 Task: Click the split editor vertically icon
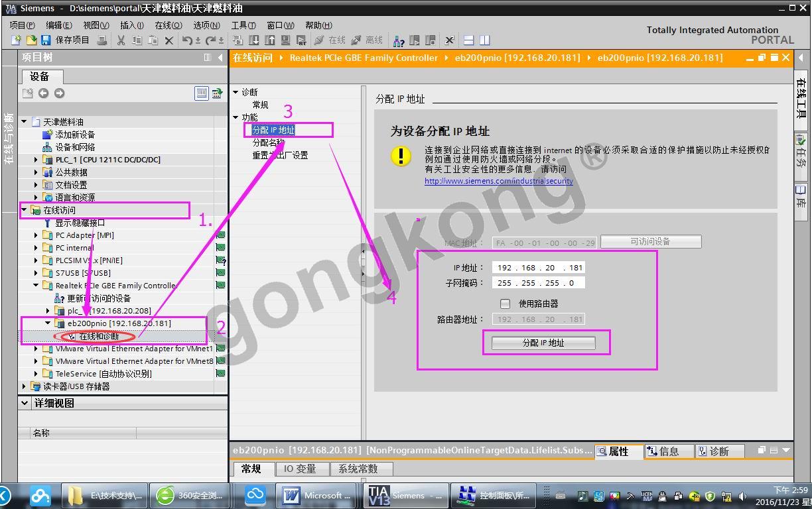coord(484,40)
